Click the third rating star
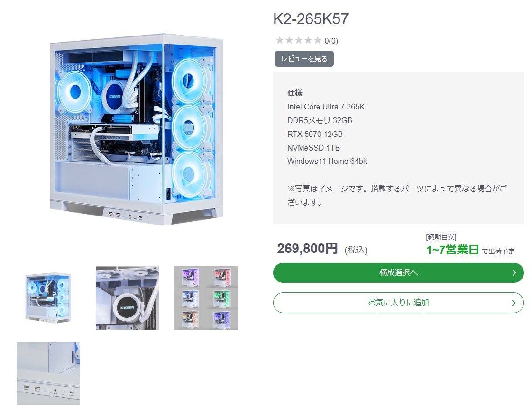This screenshot has height=414, width=532. (299, 40)
